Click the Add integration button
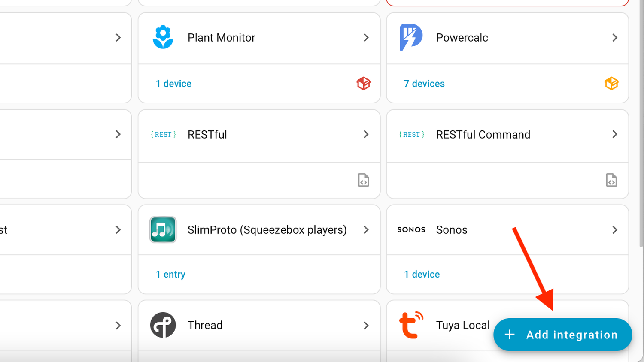 pyautogui.click(x=562, y=335)
